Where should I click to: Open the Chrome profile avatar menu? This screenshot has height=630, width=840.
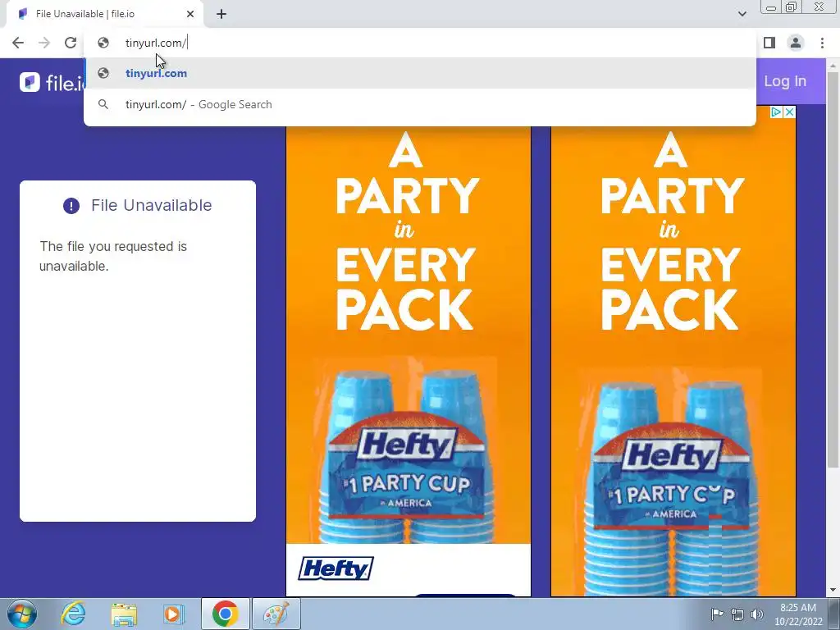pyautogui.click(x=796, y=43)
